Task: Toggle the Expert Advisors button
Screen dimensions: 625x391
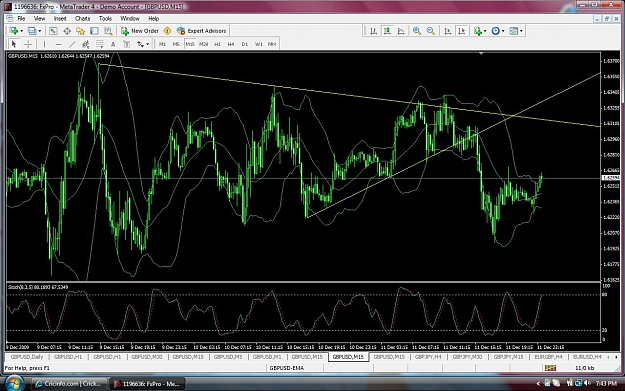Action: tap(202, 31)
